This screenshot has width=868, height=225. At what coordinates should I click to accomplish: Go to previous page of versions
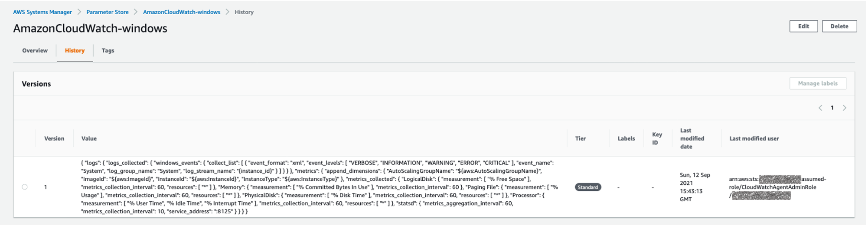820,108
